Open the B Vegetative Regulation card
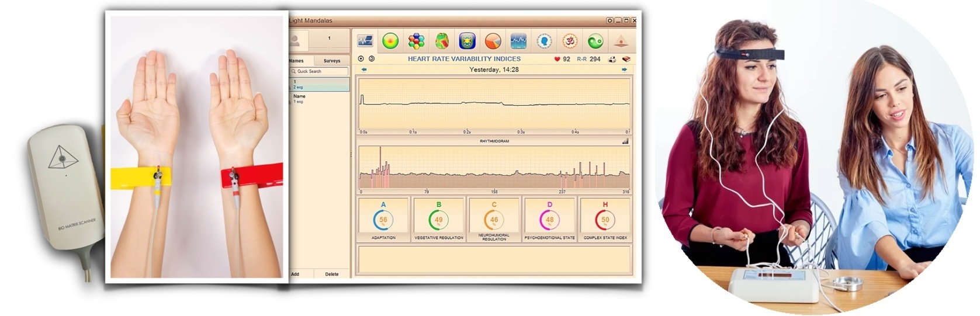The height and width of the screenshot is (316, 980). click(439, 220)
